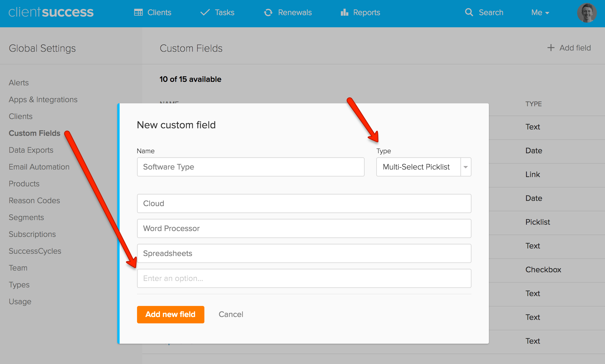Edit the Software Type name field
This screenshot has width=605, height=364.
(x=250, y=167)
